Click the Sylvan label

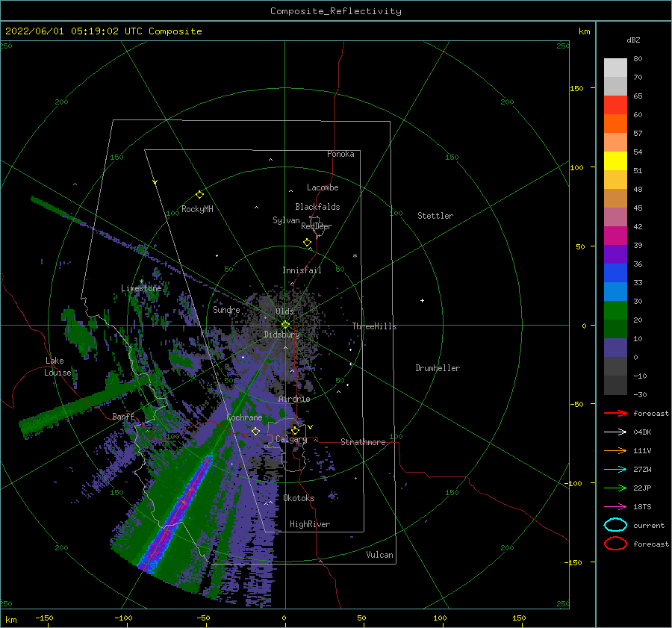point(286,220)
